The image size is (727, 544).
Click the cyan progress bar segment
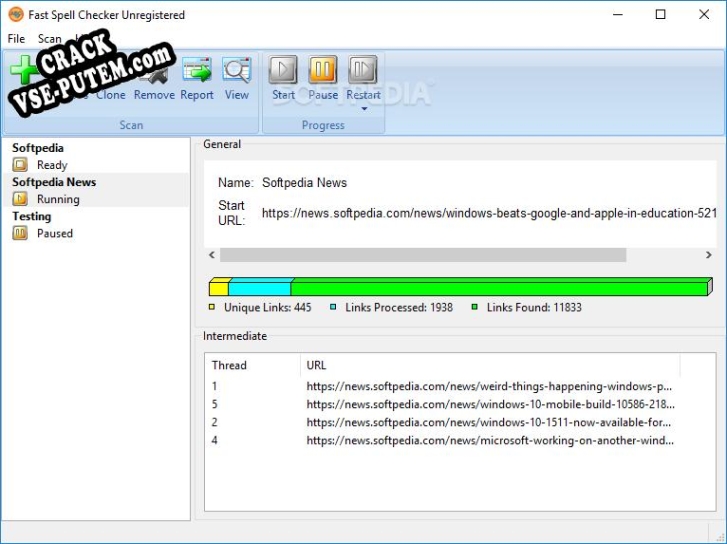260,288
